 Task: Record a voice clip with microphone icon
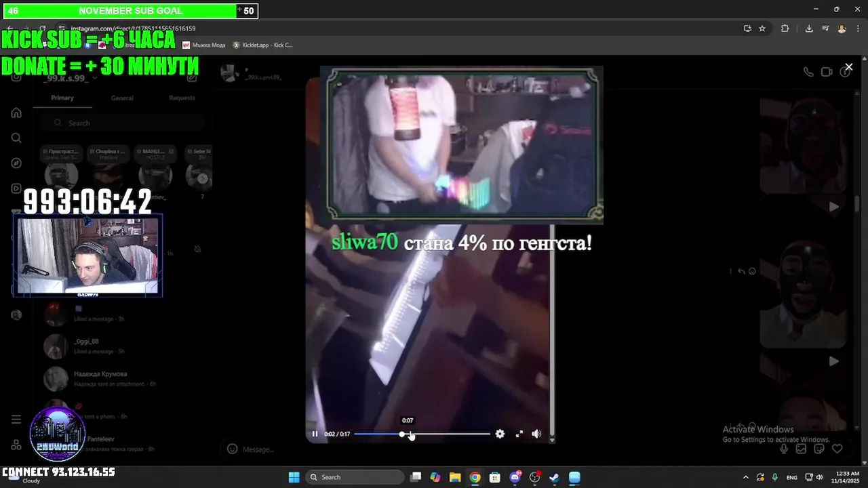click(784, 449)
